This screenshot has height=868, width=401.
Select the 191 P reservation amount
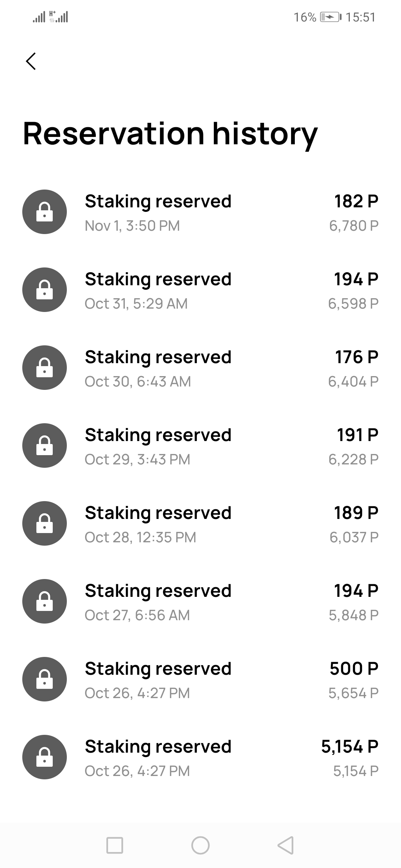(357, 435)
